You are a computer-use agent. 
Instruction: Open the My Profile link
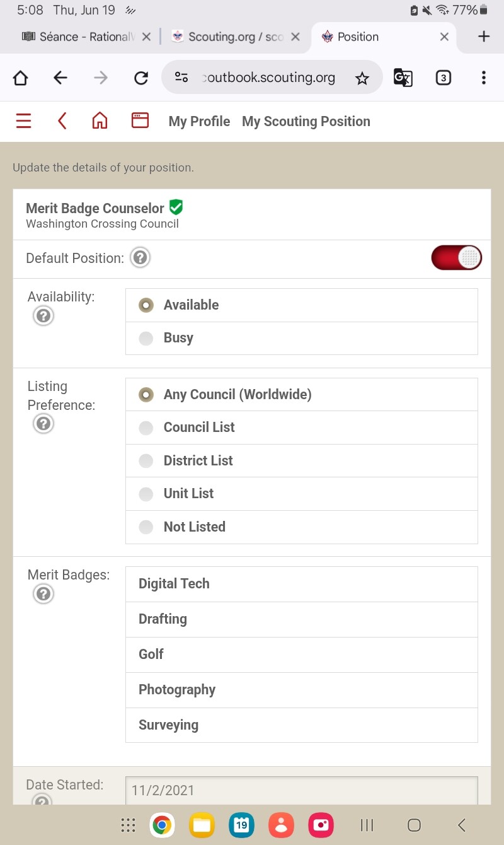[x=199, y=121]
